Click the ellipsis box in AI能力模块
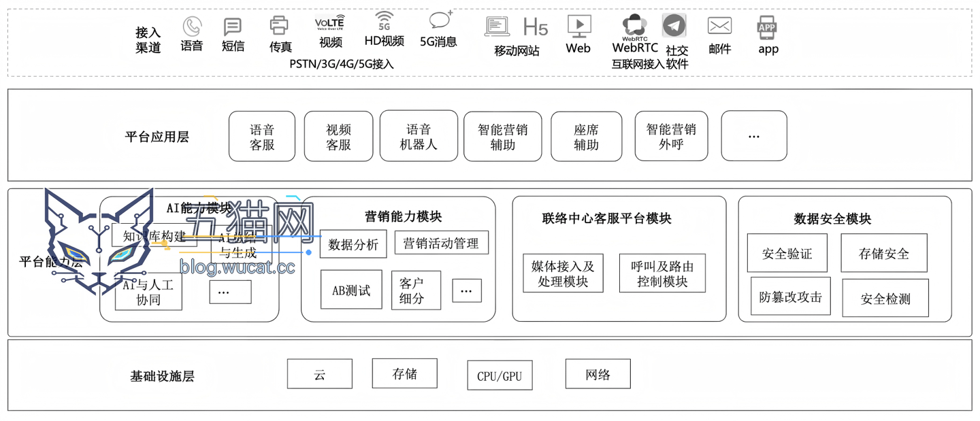The height and width of the screenshot is (421, 980). (x=230, y=292)
